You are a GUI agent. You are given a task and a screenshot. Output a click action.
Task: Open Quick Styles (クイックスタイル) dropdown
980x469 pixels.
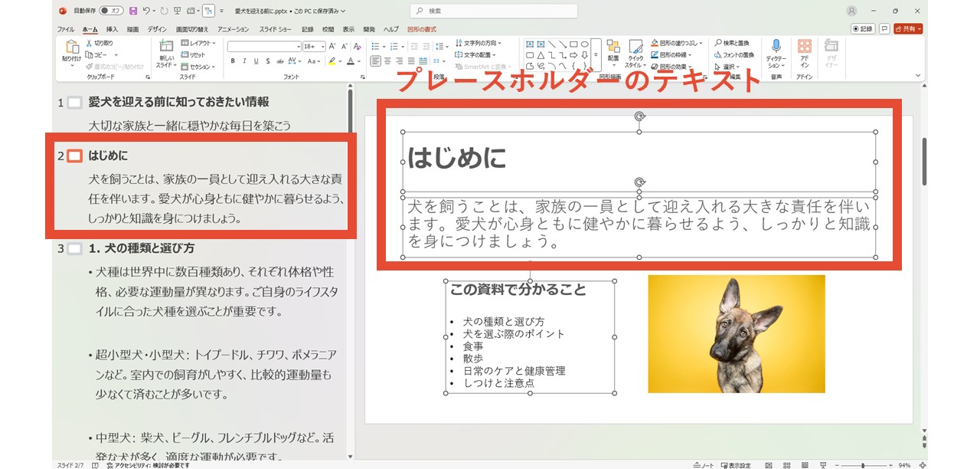635,54
